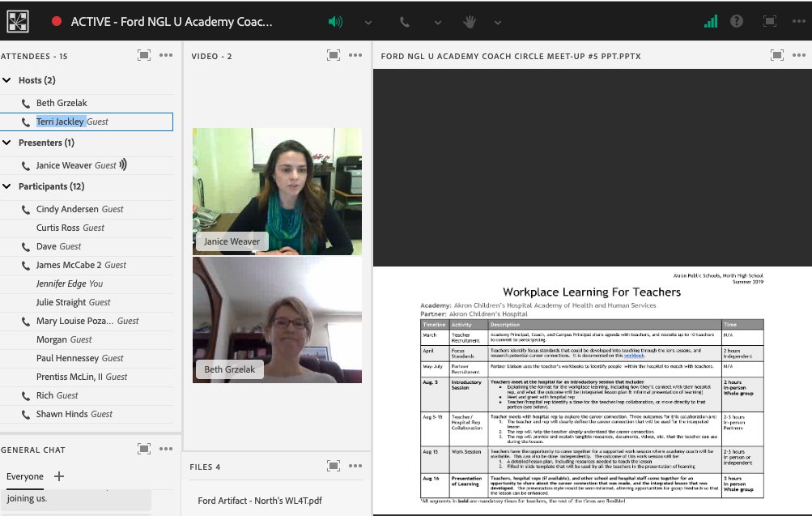Select participant Mary Louise Poza...
812x516 pixels.
point(87,321)
